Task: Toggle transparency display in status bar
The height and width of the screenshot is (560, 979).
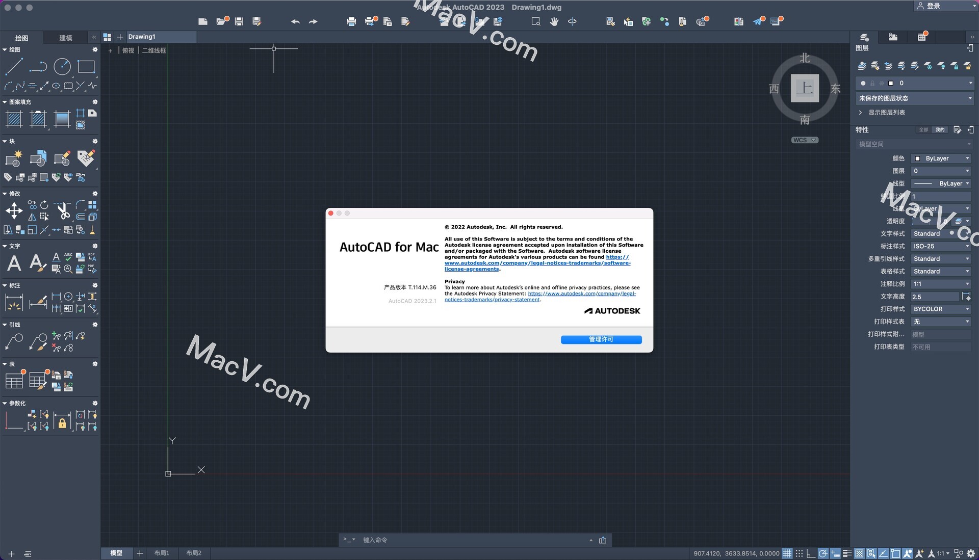Action: [x=860, y=553]
